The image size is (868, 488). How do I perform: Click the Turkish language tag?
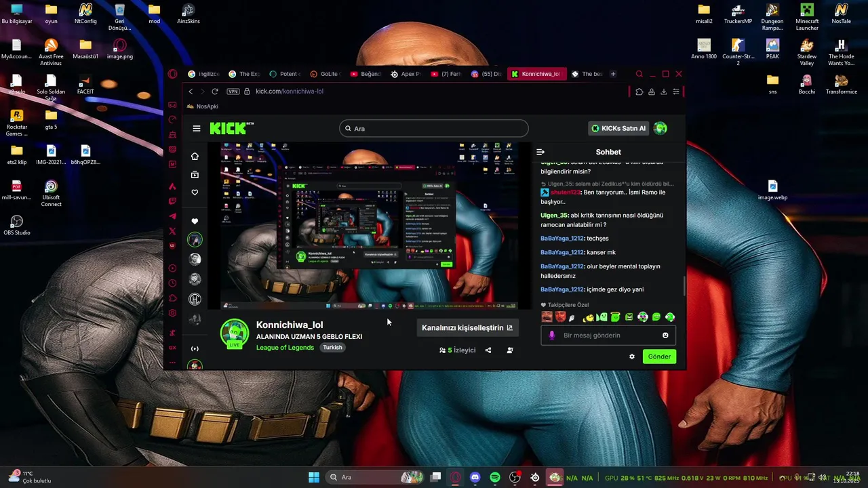332,348
